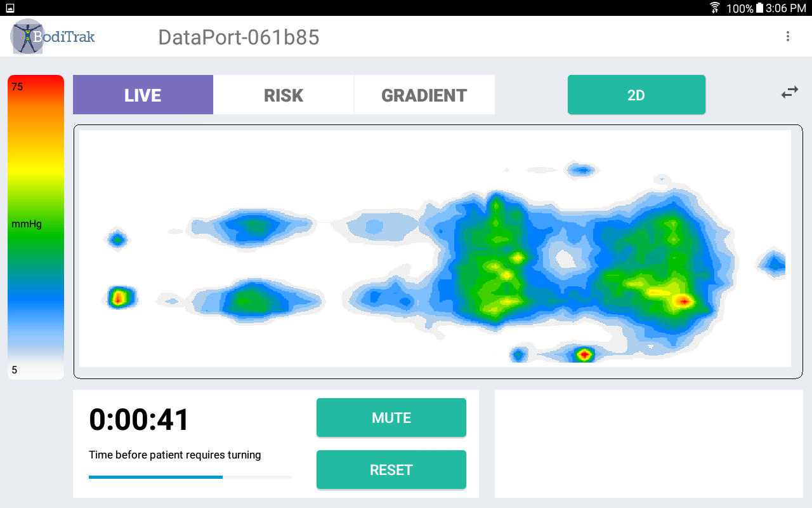The height and width of the screenshot is (508, 812).
Task: Switch to the LIVE tab
Action: tap(143, 95)
